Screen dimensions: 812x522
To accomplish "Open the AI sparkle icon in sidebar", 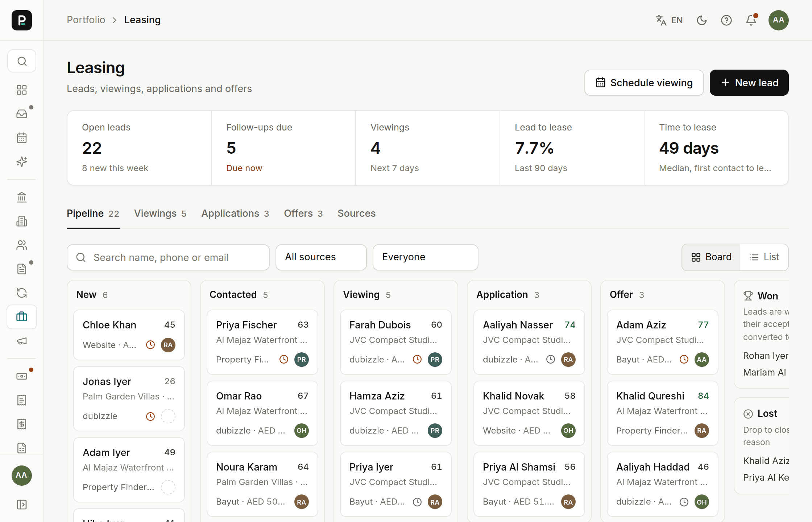I will [x=22, y=162].
